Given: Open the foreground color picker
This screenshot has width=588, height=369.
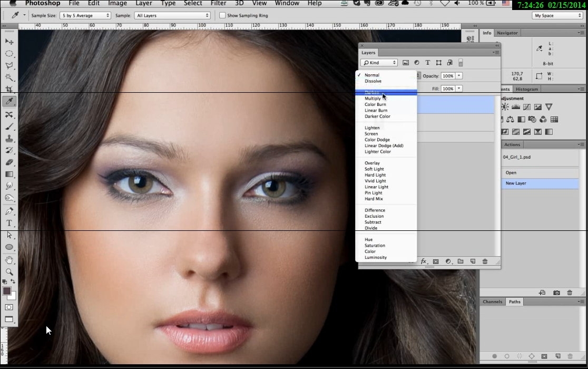Looking at the screenshot, I should (7, 291).
